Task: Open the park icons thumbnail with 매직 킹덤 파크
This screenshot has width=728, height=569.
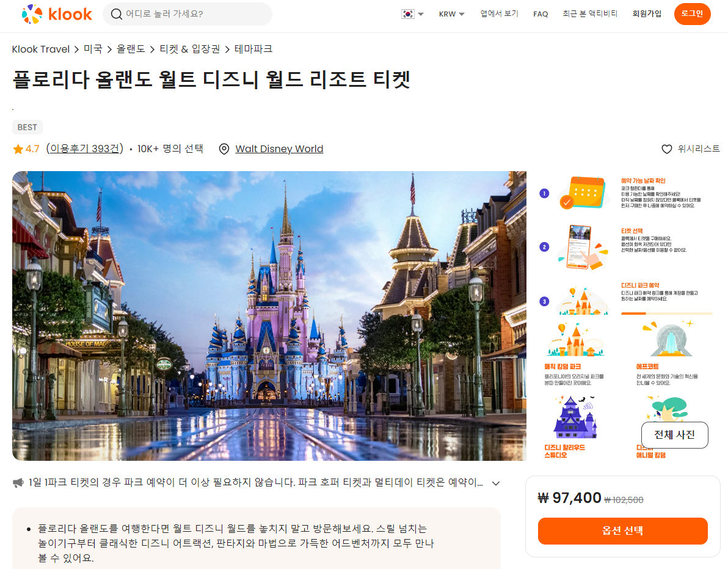Action: point(625,389)
